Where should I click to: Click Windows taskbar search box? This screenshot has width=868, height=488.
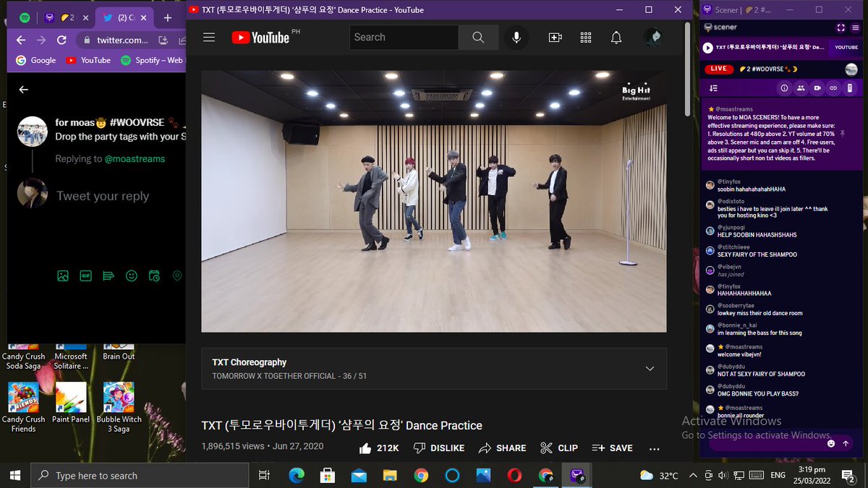pos(140,475)
